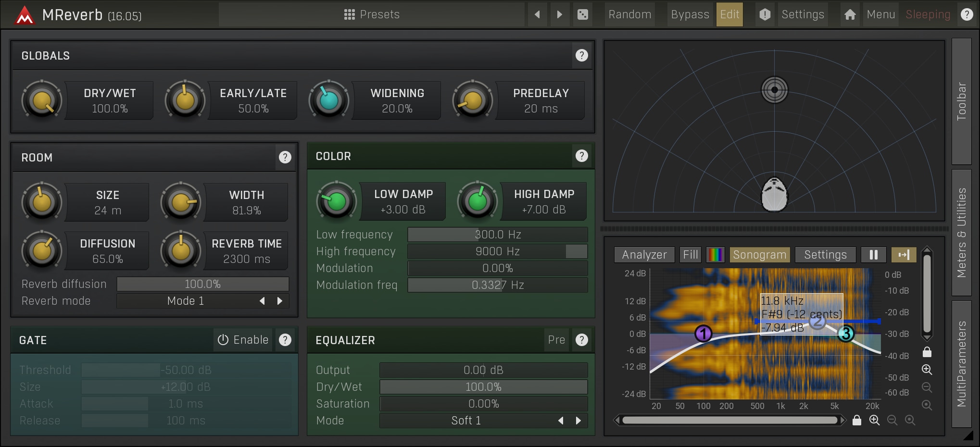Screen dimensions: 980x447
Task: Click the Low frequency 300.0 Hz slider
Action: pos(498,235)
